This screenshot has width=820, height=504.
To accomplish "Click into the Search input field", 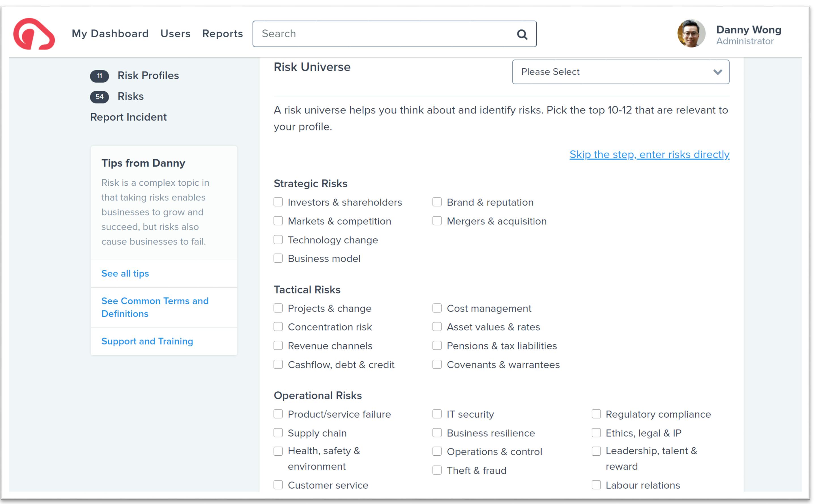I will coord(384,34).
